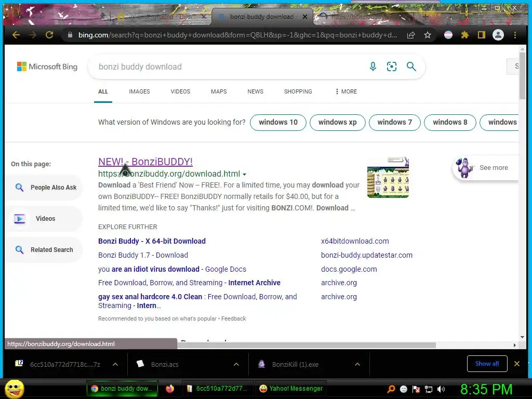Click Show all downloads button
This screenshot has height=399, width=532.
pyautogui.click(x=487, y=364)
